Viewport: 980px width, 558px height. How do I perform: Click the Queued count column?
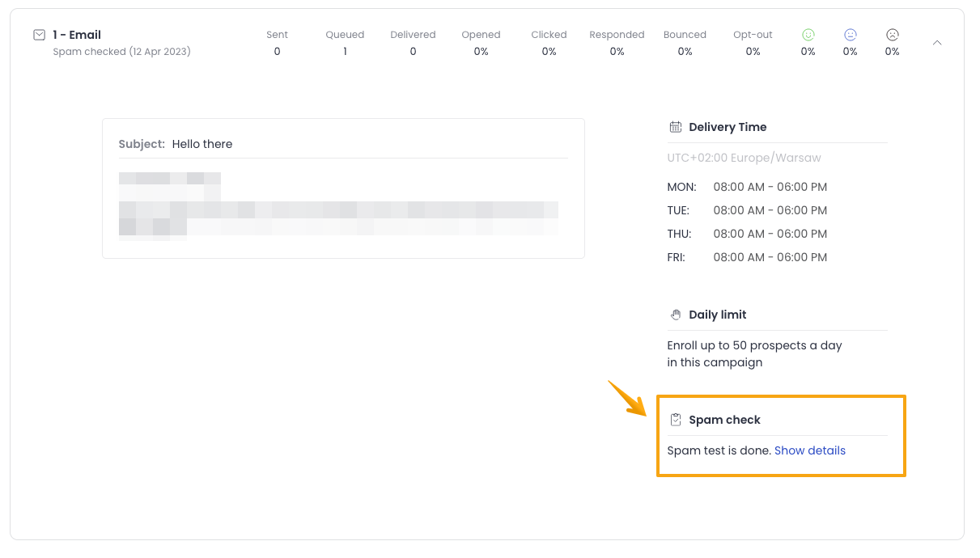345,43
